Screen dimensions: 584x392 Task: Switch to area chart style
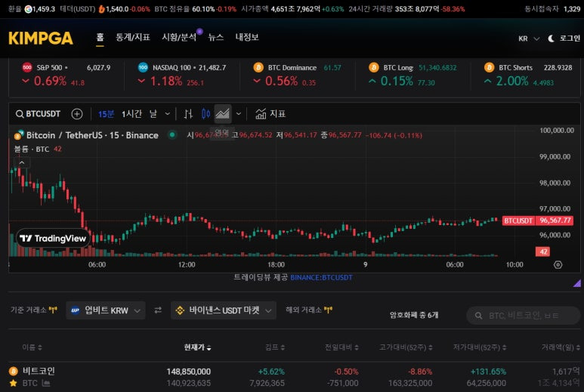[222, 114]
